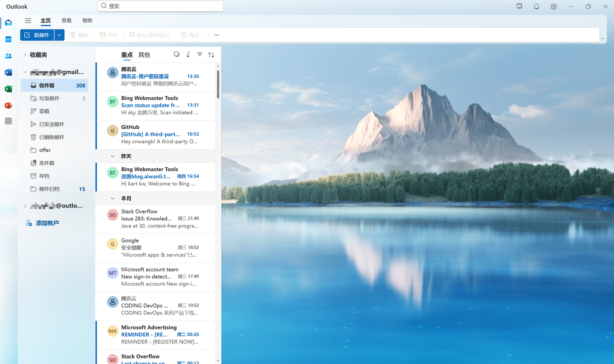Click the 腾讯云 avatar on 用户密码重设 email

tap(113, 73)
